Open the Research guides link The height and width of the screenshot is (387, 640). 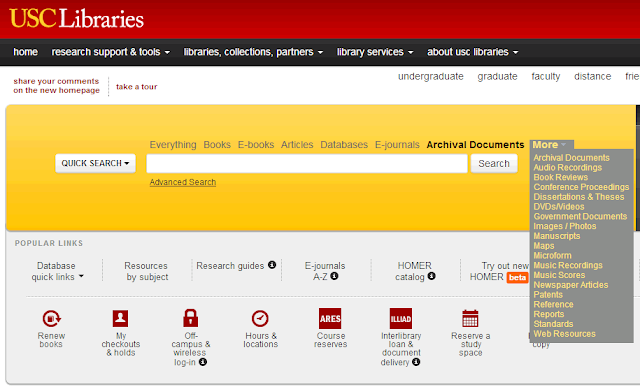(x=230, y=266)
